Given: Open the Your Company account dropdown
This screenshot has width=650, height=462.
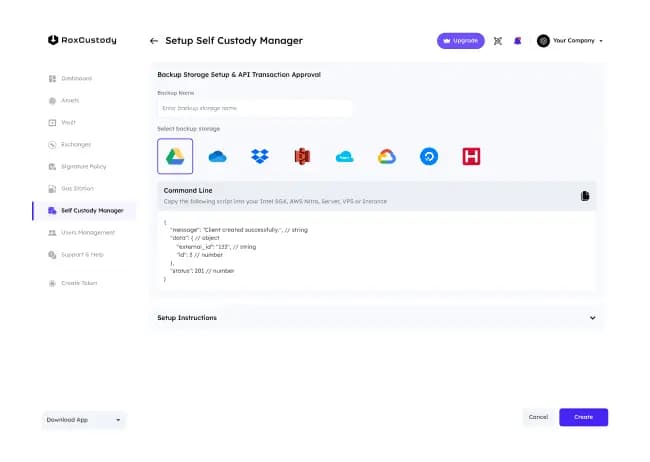Looking at the screenshot, I should coord(570,41).
